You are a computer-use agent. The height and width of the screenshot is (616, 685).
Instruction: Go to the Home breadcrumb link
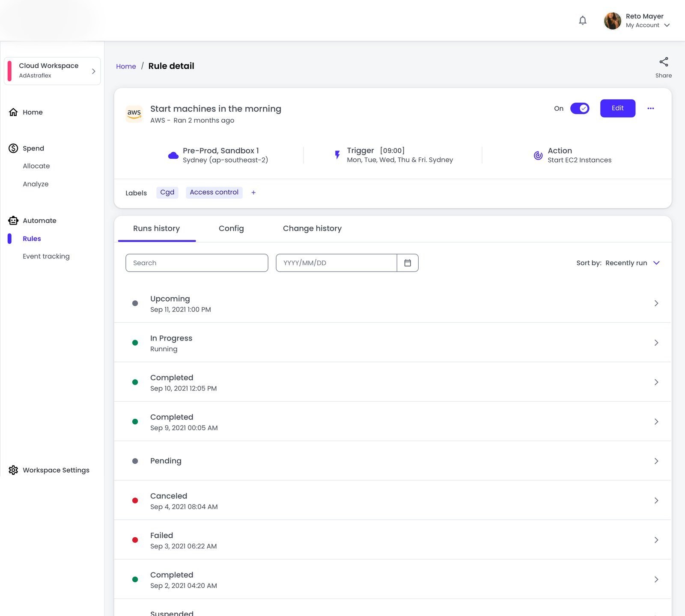[126, 66]
